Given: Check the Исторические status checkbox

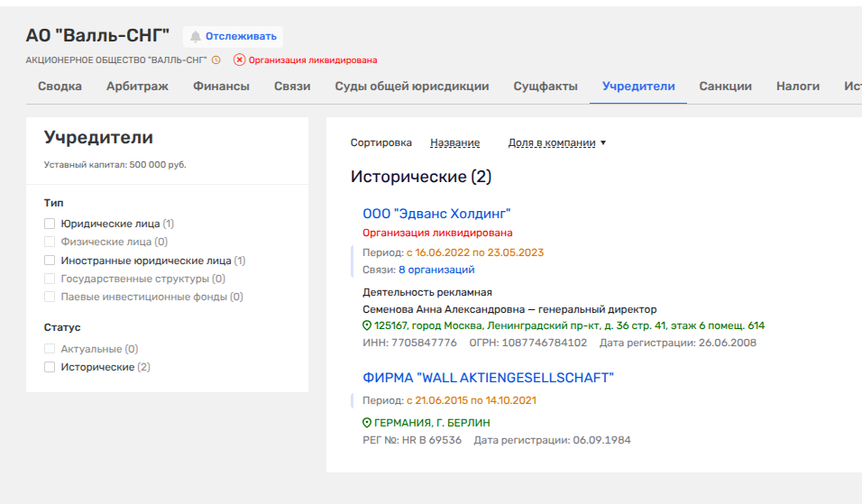Looking at the screenshot, I should pos(50,367).
